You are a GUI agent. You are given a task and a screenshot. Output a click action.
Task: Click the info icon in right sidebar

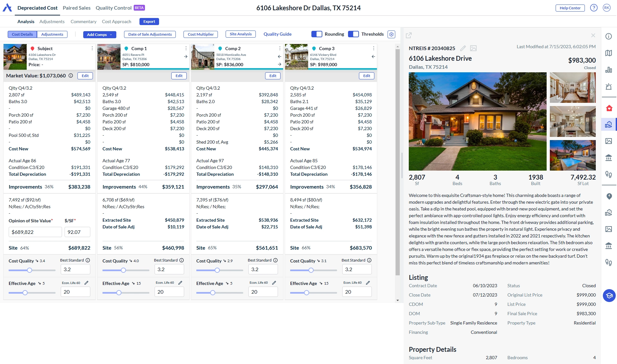[609, 36]
